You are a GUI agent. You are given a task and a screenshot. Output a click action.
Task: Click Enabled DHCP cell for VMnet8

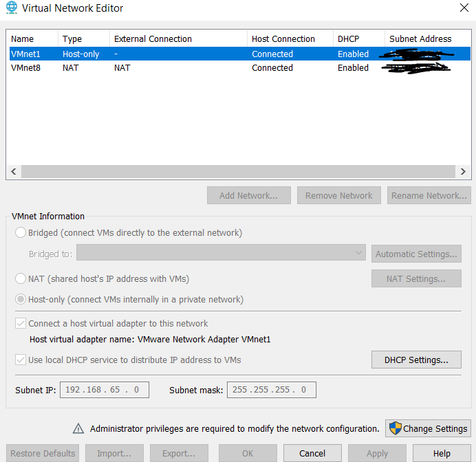pyautogui.click(x=353, y=67)
